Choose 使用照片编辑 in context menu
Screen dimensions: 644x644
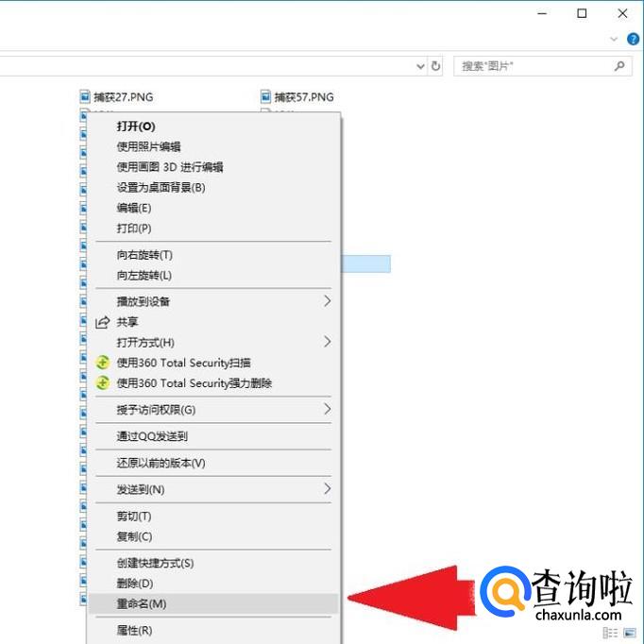[x=213, y=146]
